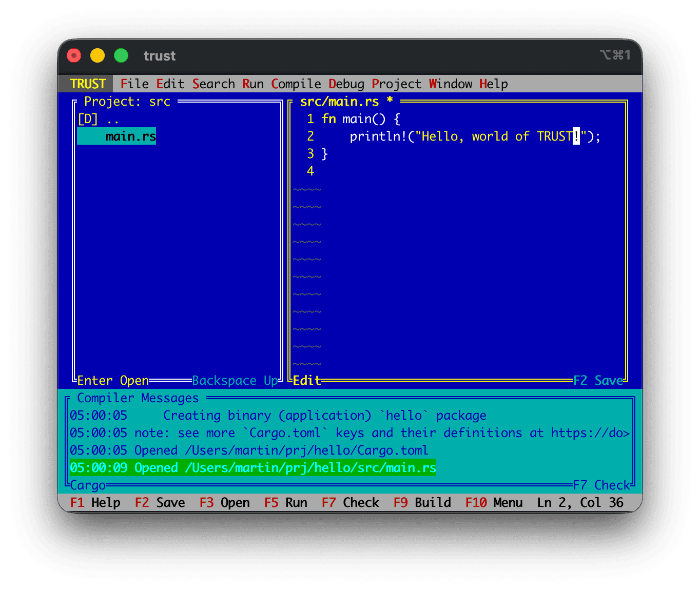Viewport: 700px width, 589px height.
Task: Go to parent directory [D] ..
Action: coord(99,119)
